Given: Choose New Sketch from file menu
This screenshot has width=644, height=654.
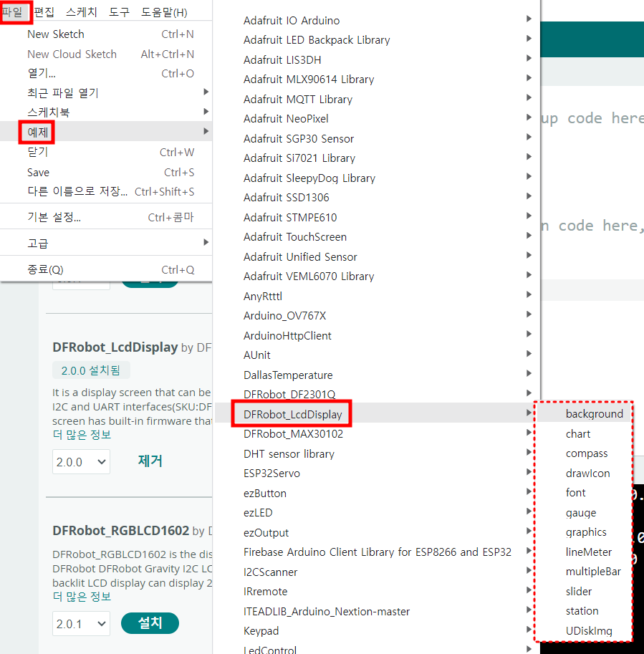Looking at the screenshot, I should coord(106,34).
